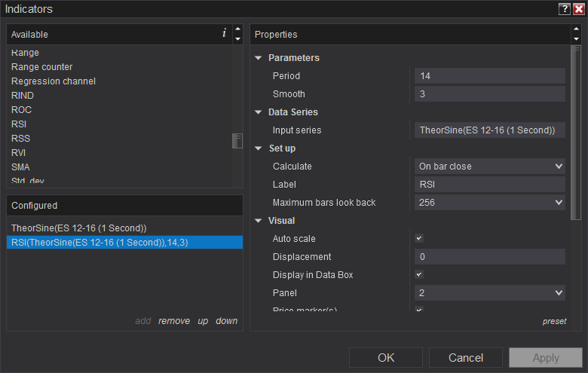The width and height of the screenshot is (588, 373).
Task: Click the Properties panel down arrow
Action: click(576, 38)
